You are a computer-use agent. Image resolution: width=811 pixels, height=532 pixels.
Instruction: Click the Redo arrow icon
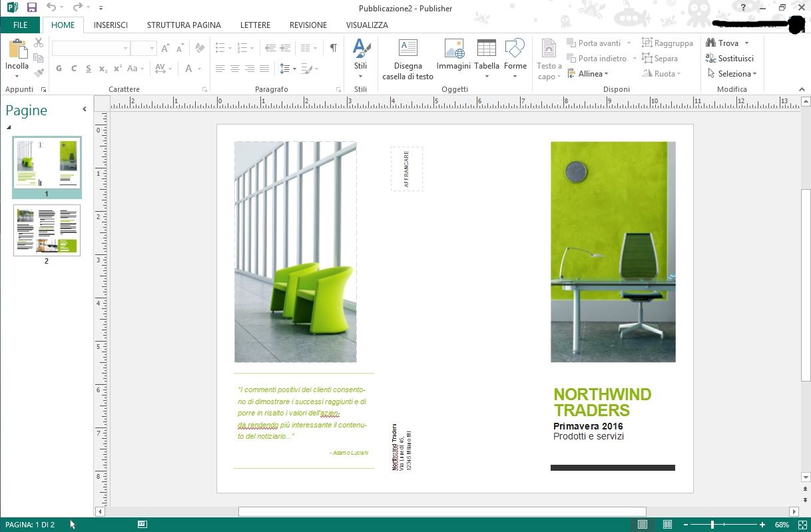click(x=77, y=8)
